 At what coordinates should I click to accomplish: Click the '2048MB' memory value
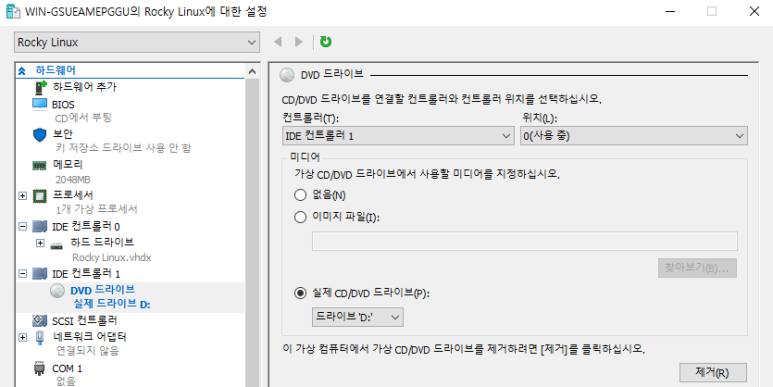coord(72,179)
